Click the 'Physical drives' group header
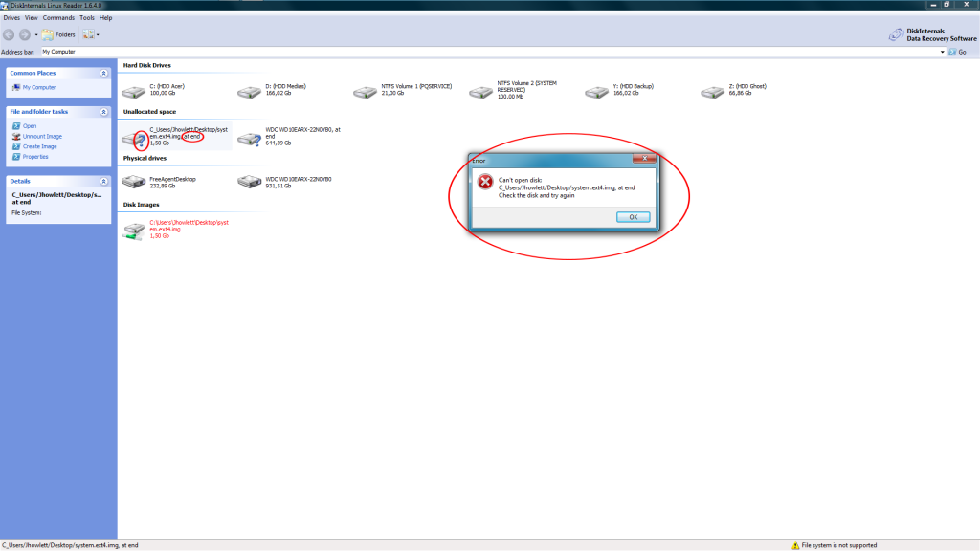The height and width of the screenshot is (551, 980). 145,158
